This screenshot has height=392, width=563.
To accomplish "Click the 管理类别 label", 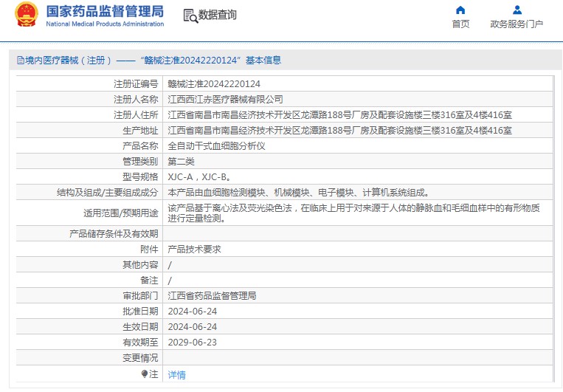I will pos(140,162).
